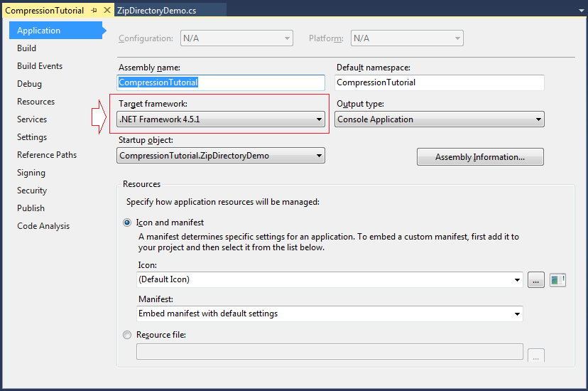Viewport: 588px width, 391px height.
Task: Open the icon preview image button
Action: click(x=557, y=280)
